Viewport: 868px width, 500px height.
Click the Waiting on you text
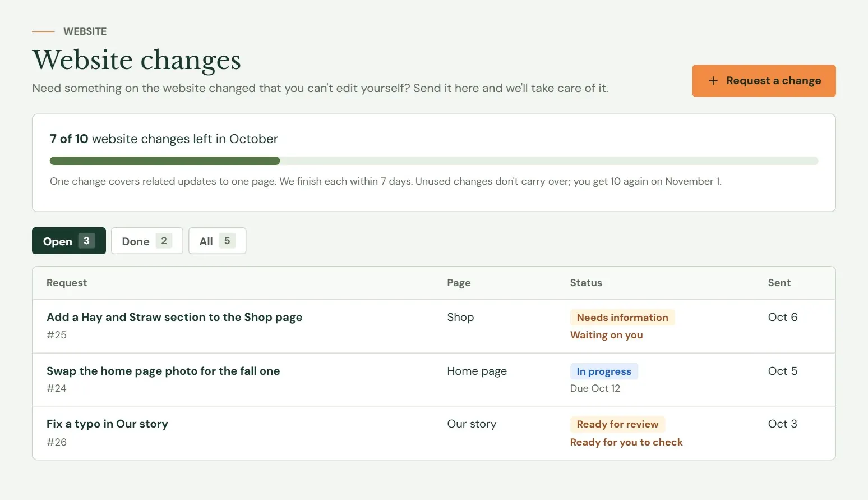coord(607,335)
